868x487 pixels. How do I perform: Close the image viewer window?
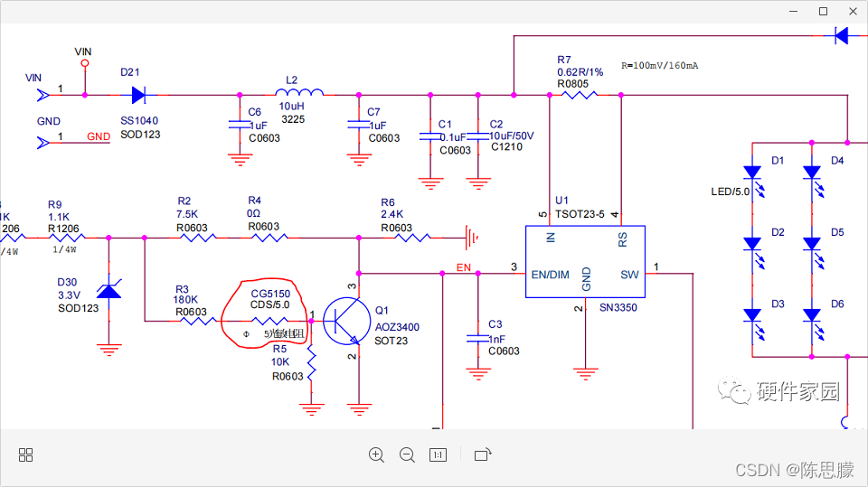(853, 11)
